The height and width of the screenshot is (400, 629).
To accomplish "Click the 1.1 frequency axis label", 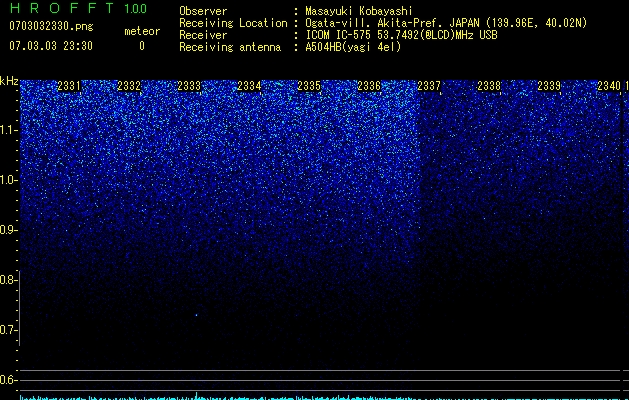I will pos(9,130).
